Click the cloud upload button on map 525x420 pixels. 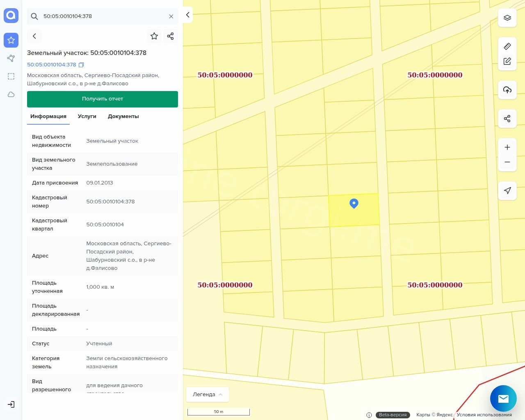507,90
